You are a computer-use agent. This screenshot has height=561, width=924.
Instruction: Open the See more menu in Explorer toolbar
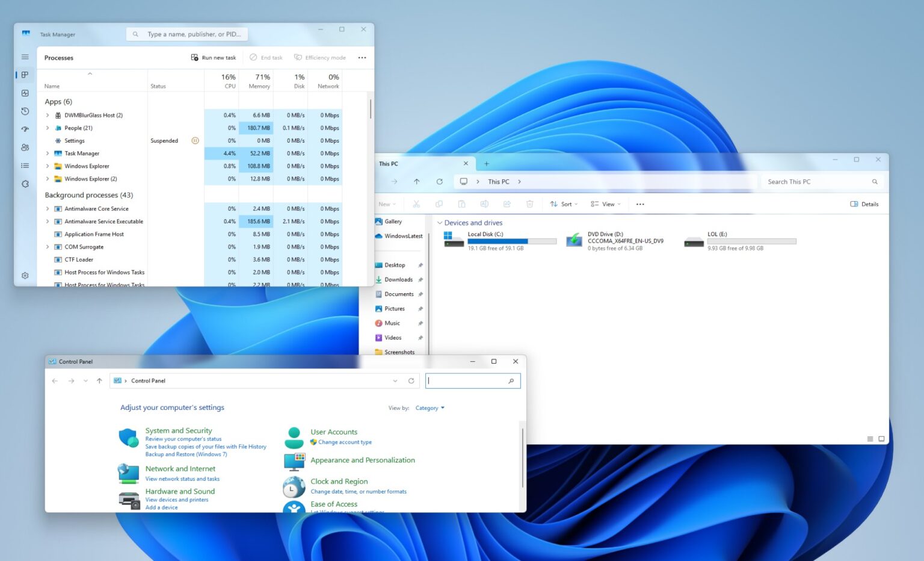click(639, 203)
